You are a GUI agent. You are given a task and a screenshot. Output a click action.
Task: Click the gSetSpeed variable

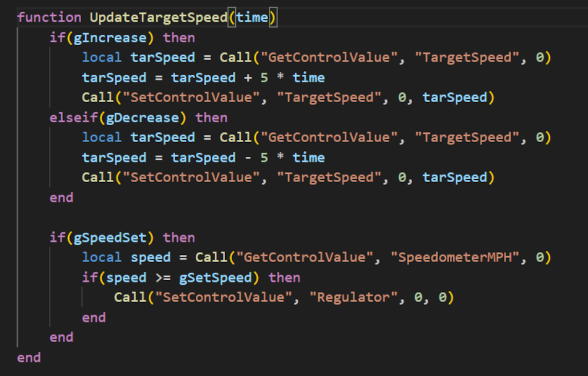coord(215,278)
